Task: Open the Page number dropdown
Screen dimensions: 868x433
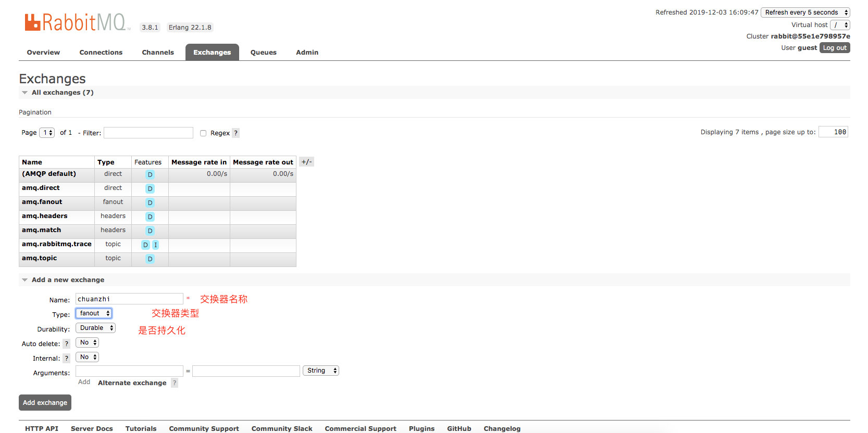Action: pos(47,133)
